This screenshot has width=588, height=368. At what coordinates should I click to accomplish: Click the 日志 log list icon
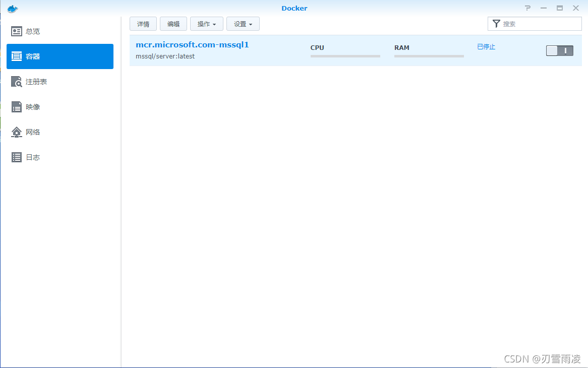point(17,157)
